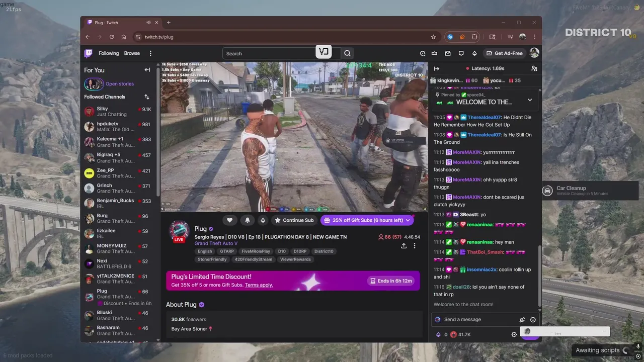The height and width of the screenshot is (362, 644).
Task: Open the Terms apply link
Action: point(259,285)
